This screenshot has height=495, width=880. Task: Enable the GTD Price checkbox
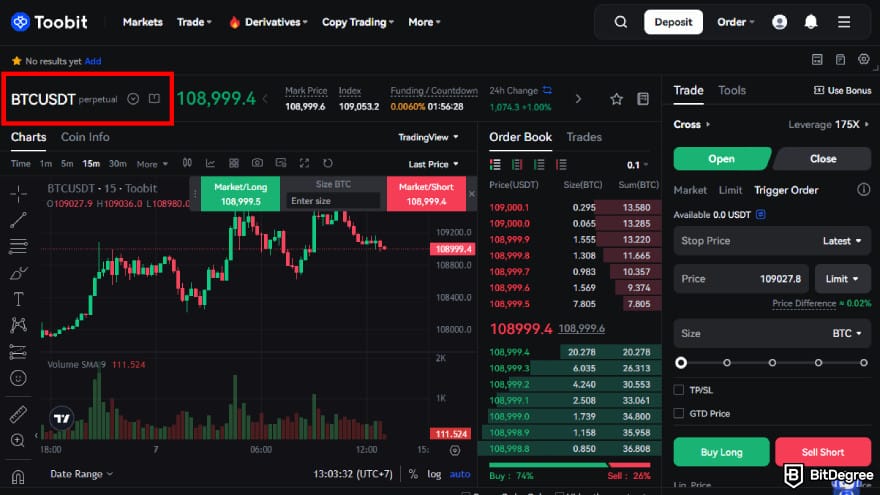click(679, 413)
